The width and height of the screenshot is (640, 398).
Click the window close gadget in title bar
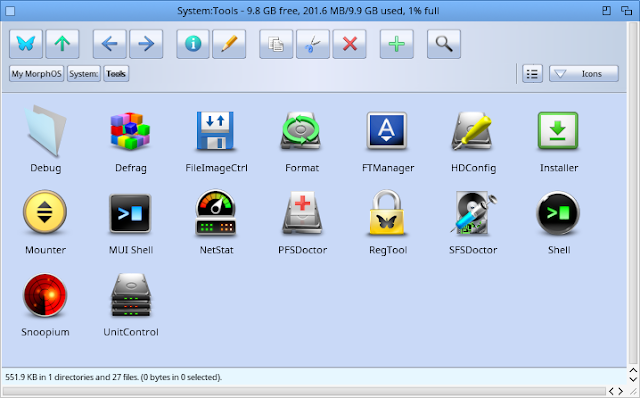pyautogui.click(x=10, y=11)
